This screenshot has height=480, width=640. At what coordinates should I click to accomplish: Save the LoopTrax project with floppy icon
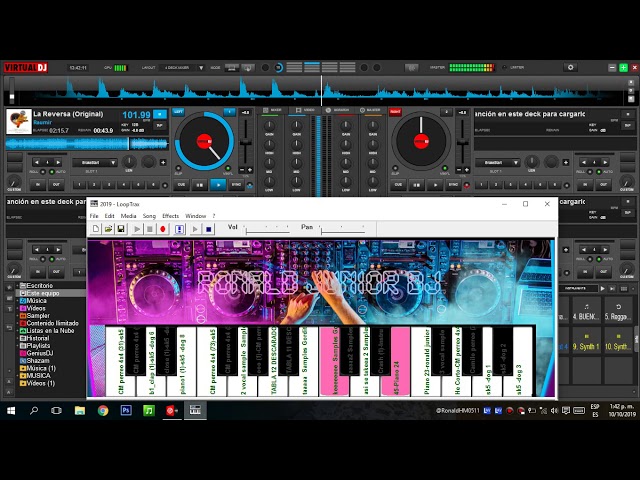click(x=121, y=229)
